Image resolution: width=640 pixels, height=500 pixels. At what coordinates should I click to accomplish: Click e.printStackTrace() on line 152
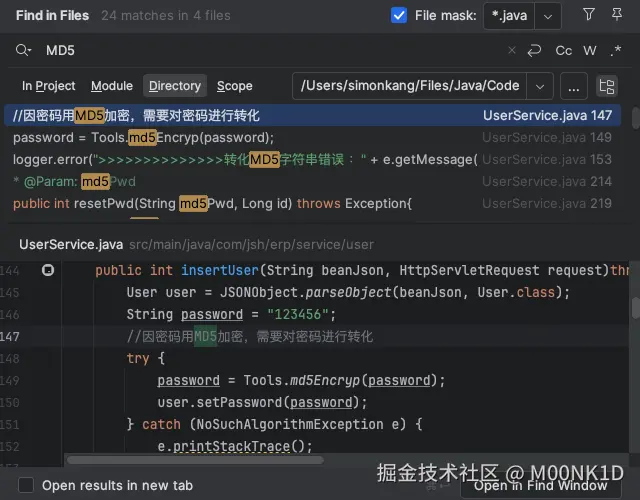[x=235, y=446]
